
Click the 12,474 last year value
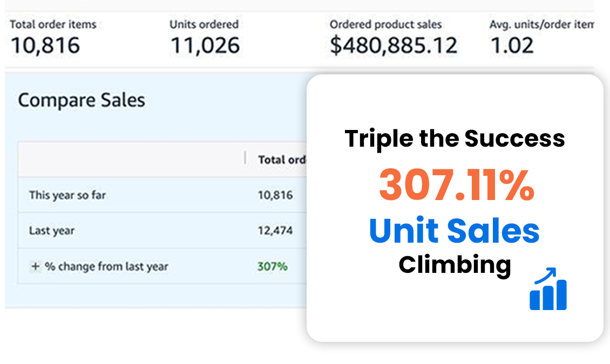[x=275, y=231]
